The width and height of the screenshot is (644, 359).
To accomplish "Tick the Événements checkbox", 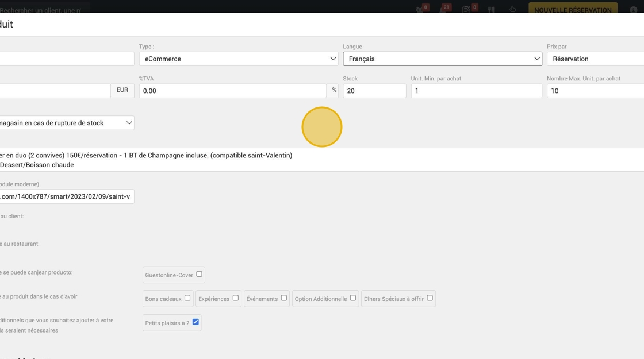I will click(284, 298).
